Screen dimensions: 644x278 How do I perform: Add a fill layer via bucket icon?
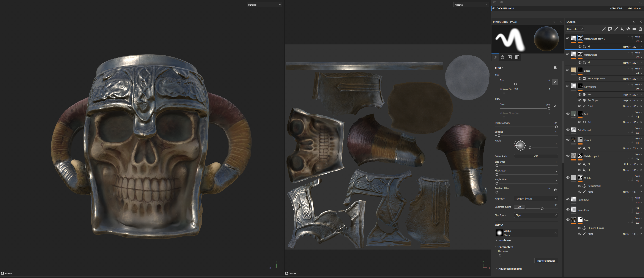[622, 29]
